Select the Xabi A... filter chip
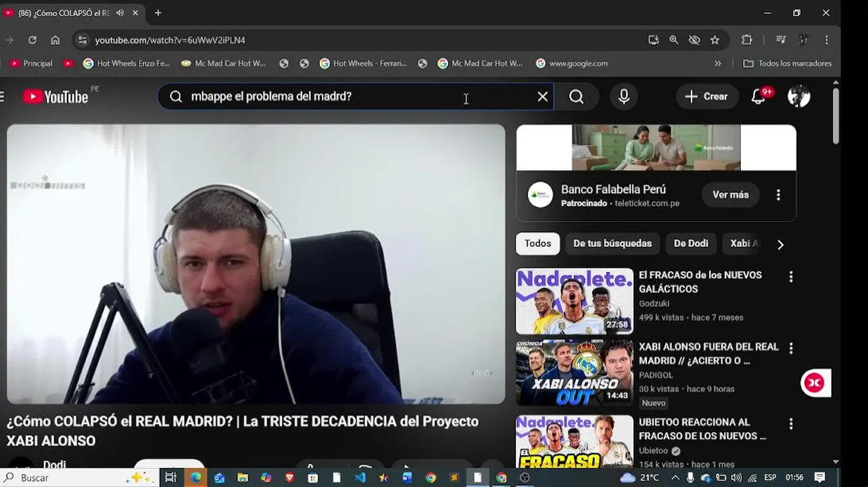 pos(744,243)
